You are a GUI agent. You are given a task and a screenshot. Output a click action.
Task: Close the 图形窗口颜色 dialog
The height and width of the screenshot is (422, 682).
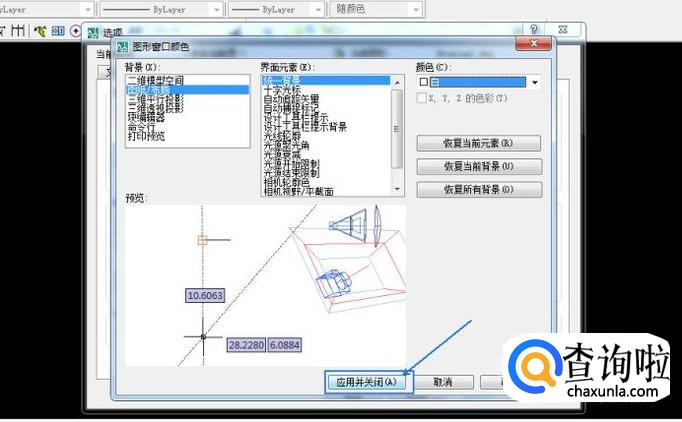pyautogui.click(x=533, y=43)
